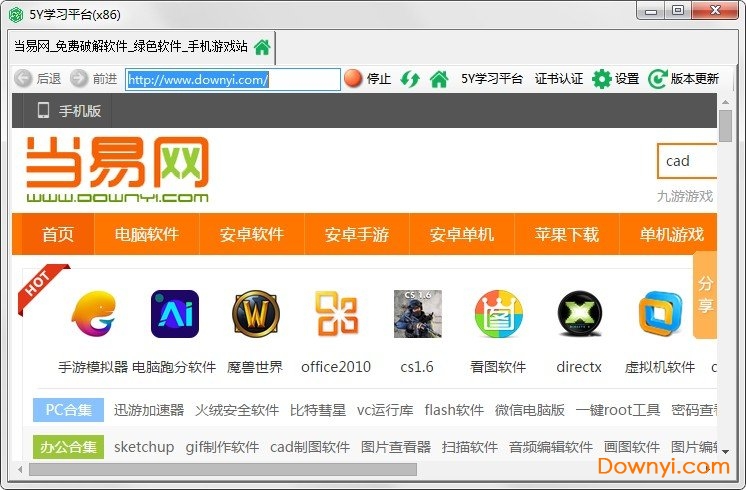This screenshot has height=490, width=746.
Task: Open the 比特彗星 link
Action: 318,410
